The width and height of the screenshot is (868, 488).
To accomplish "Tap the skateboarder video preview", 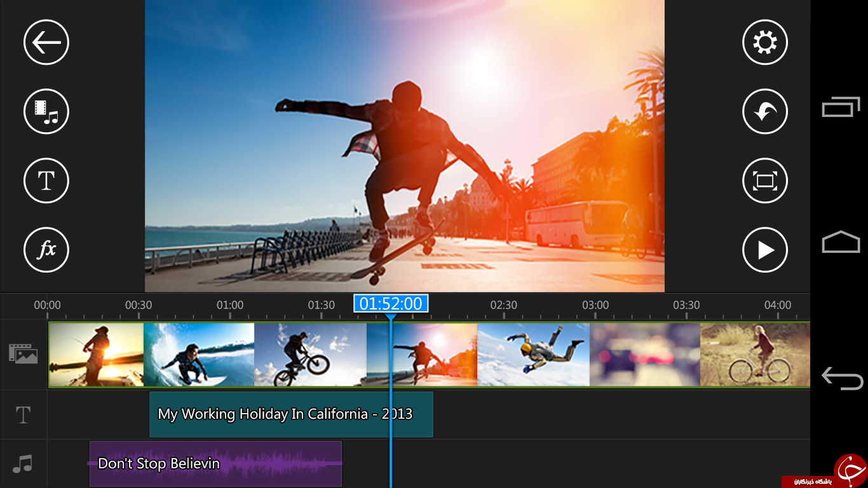I will (405, 146).
